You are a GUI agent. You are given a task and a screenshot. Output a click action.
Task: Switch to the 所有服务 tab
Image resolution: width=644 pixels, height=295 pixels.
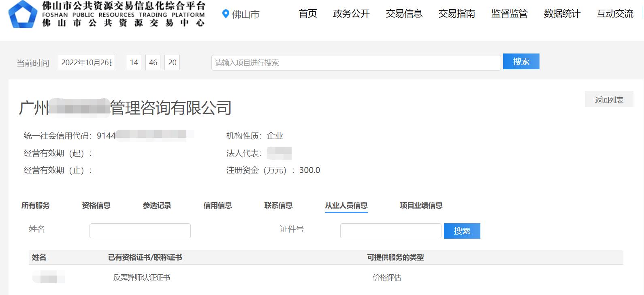(35, 205)
